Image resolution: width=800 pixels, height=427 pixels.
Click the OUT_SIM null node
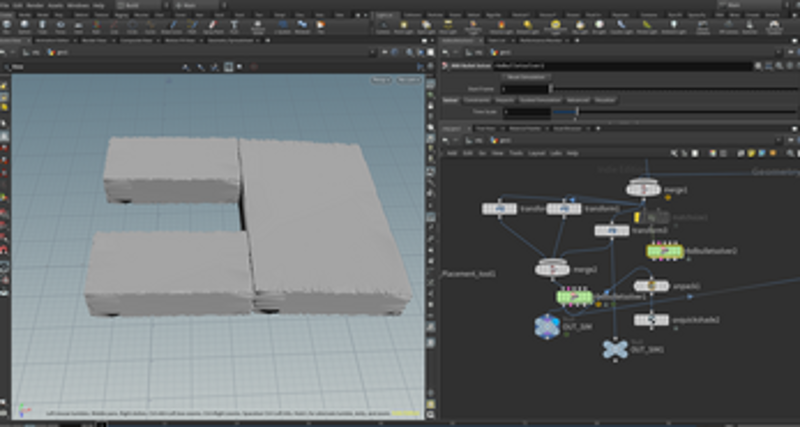[547, 327]
